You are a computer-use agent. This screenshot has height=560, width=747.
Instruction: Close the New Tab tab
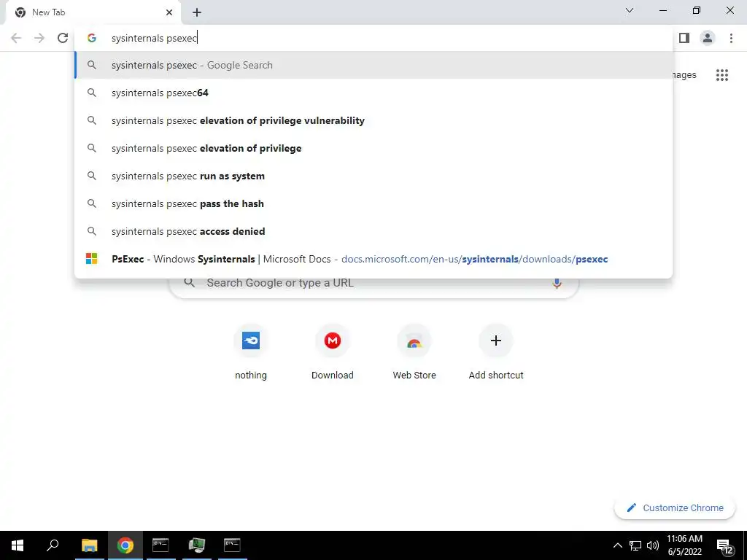169,12
